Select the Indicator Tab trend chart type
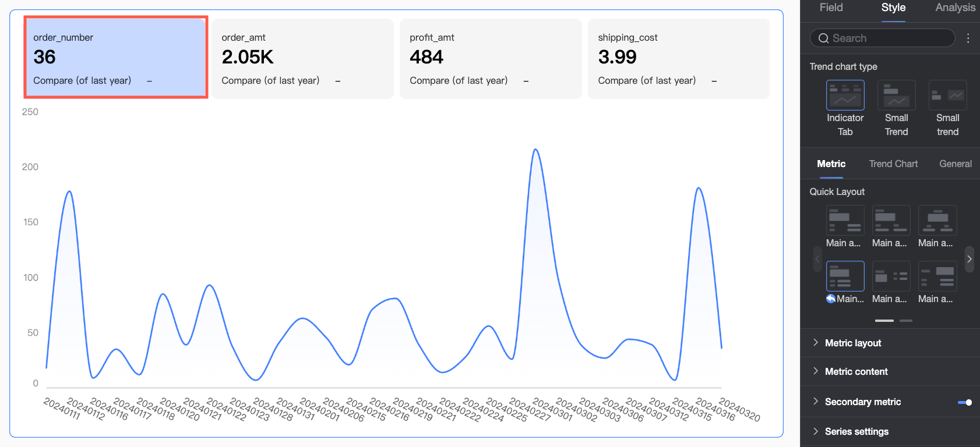This screenshot has height=447, width=980. [x=845, y=95]
